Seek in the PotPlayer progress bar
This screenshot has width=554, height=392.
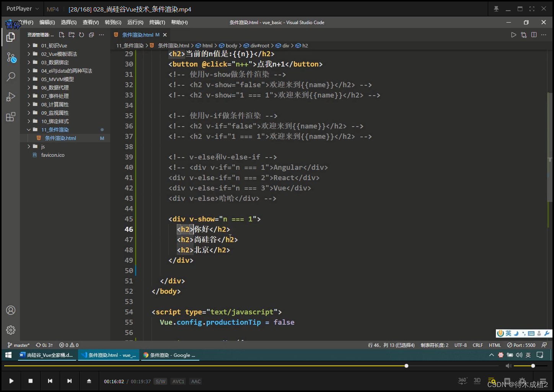point(251,366)
